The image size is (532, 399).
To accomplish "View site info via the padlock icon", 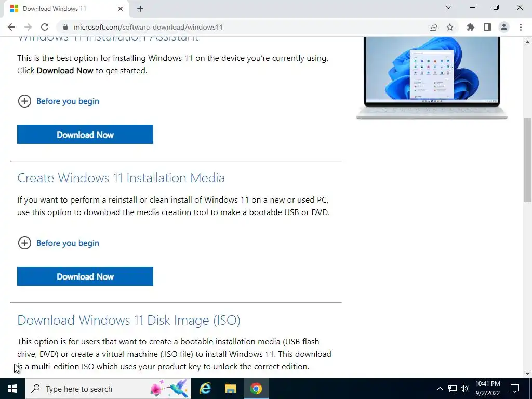I will 66,27.
